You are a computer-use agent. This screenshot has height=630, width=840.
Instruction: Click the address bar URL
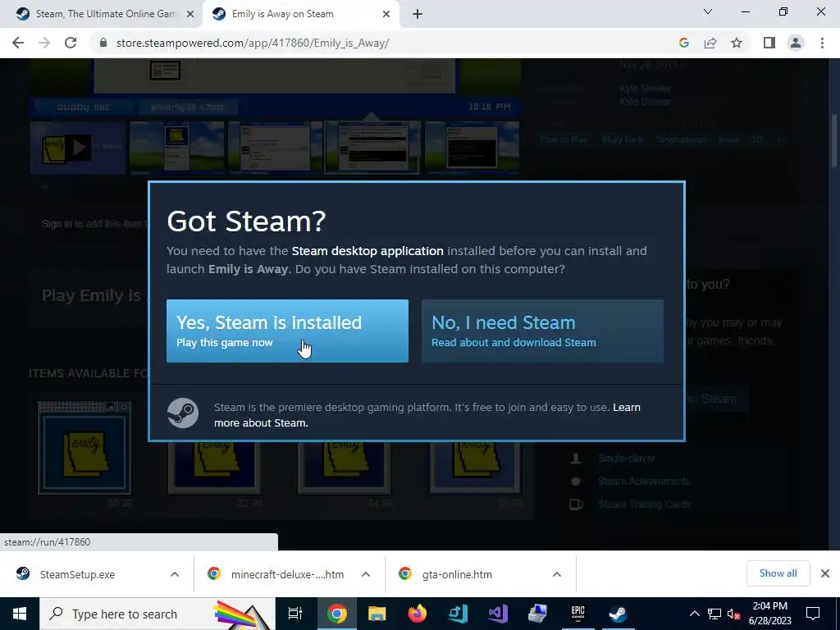253,43
